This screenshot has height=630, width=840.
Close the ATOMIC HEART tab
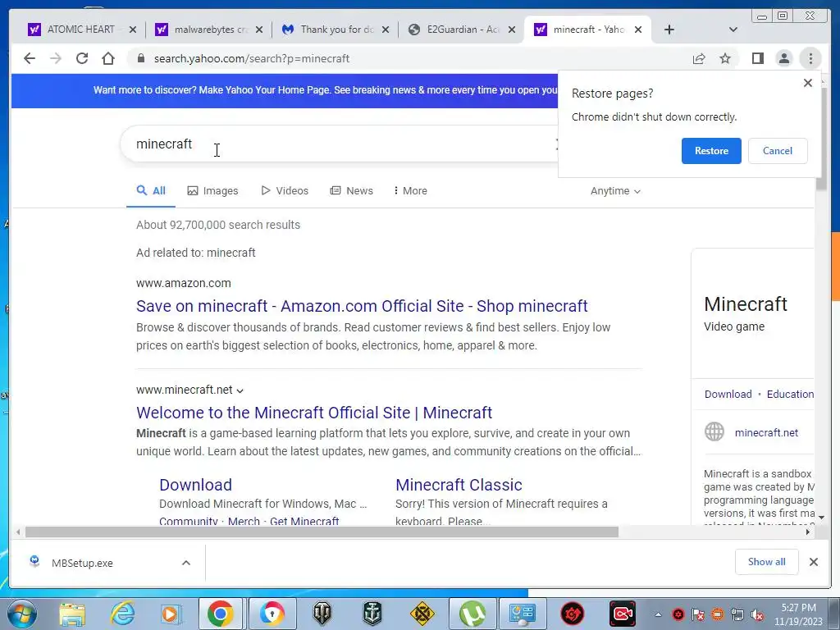click(x=133, y=30)
